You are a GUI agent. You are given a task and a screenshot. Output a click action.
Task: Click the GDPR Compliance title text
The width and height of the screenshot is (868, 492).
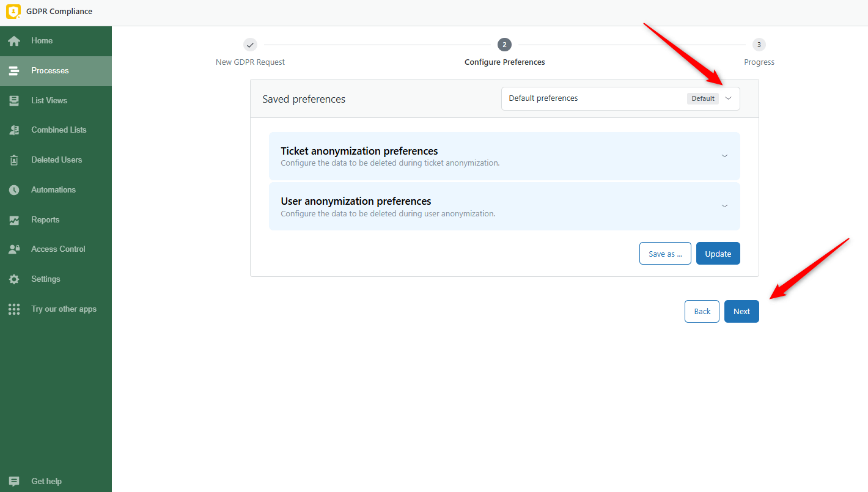(59, 12)
